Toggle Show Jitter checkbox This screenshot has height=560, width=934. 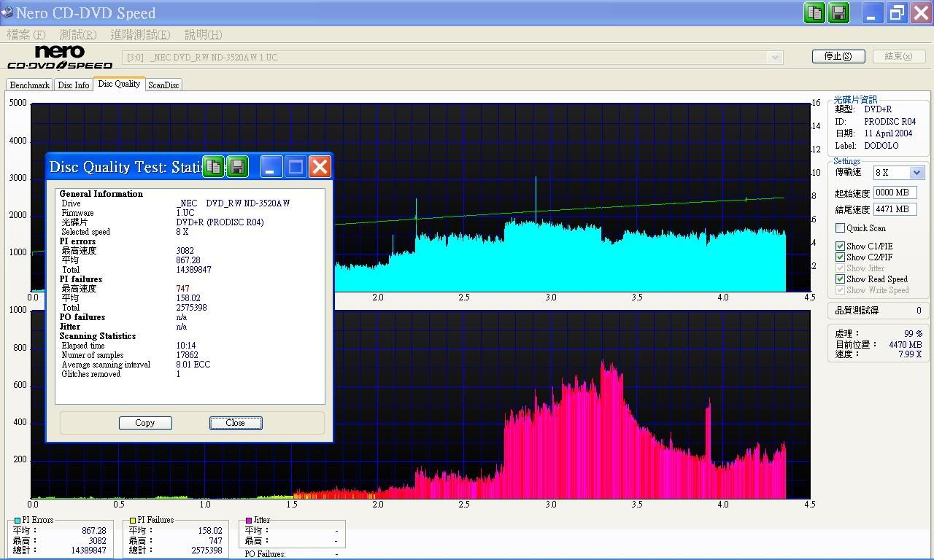coord(841,268)
